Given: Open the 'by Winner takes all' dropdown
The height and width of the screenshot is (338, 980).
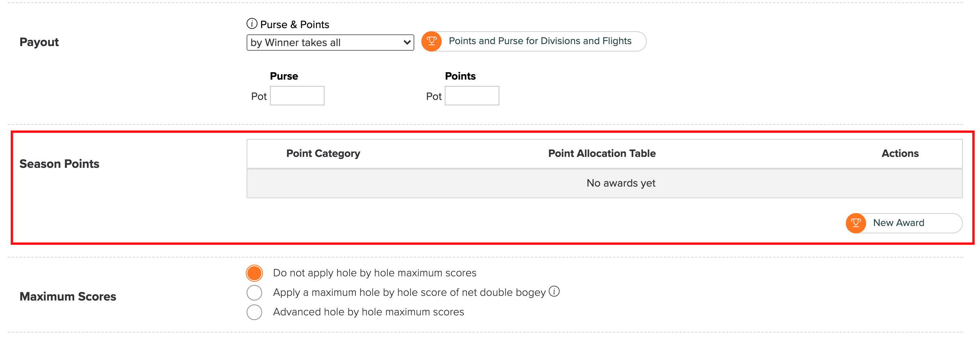Looking at the screenshot, I should [330, 43].
